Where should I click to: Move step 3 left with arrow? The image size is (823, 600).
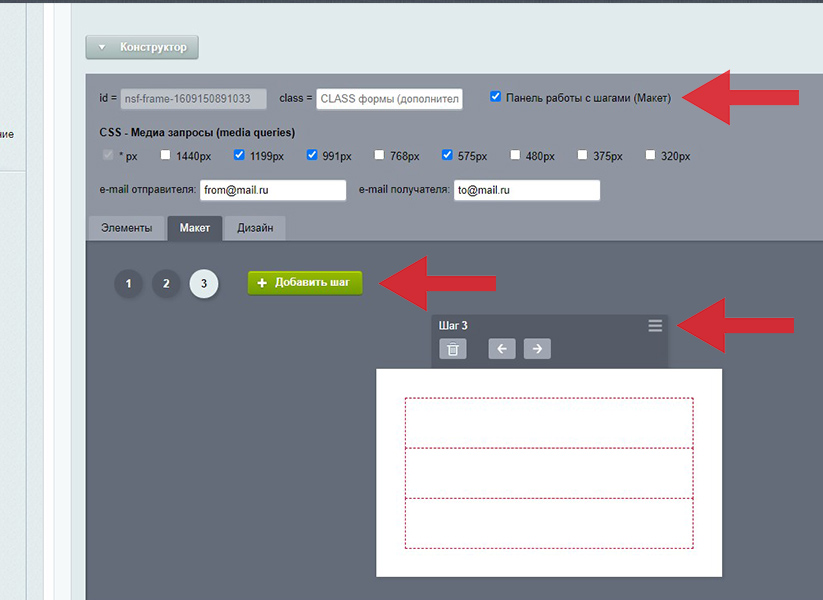(x=502, y=349)
